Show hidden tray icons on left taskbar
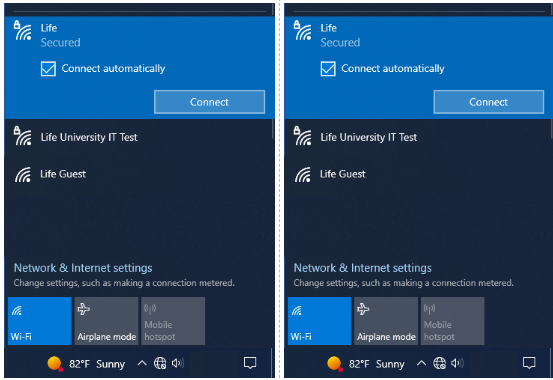 click(142, 363)
